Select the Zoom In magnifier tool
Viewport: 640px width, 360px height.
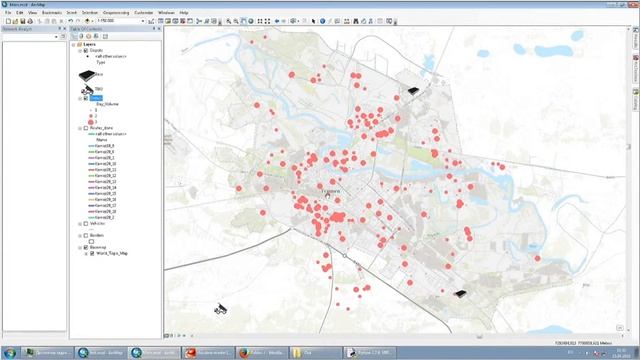pyautogui.click(x=229, y=21)
